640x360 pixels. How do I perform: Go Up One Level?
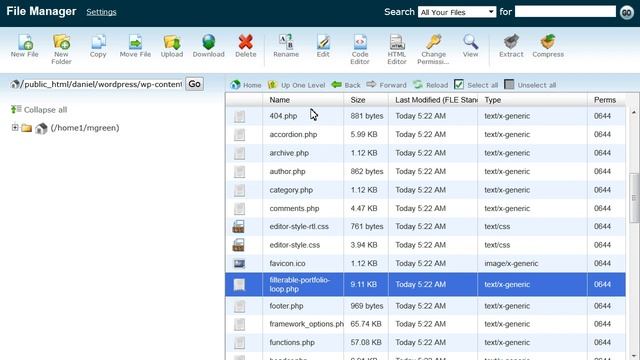(296, 85)
